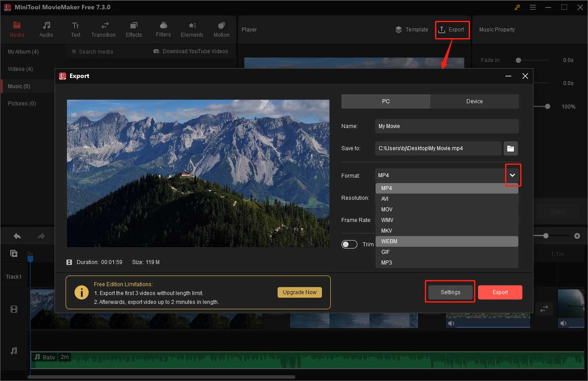
Task: Open the browse folder icon
Action: click(x=510, y=148)
